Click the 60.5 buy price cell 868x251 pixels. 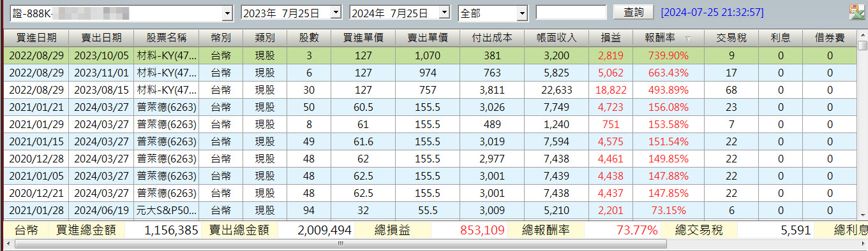[x=363, y=107]
